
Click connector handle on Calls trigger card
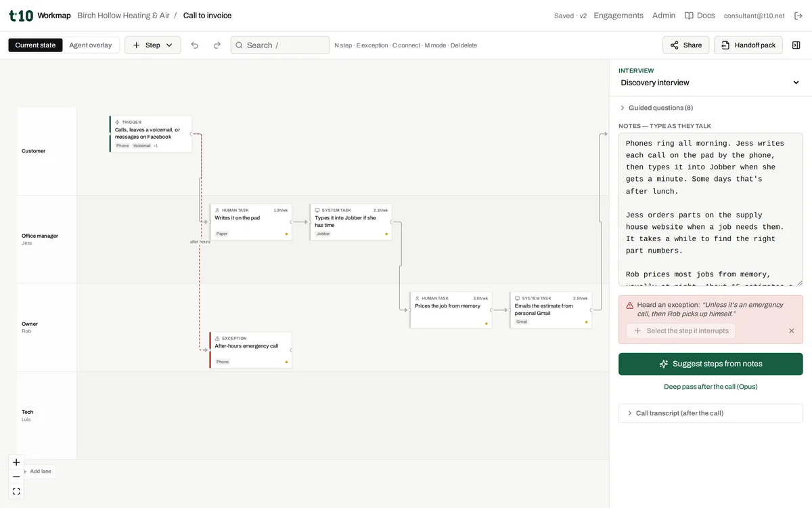192,134
